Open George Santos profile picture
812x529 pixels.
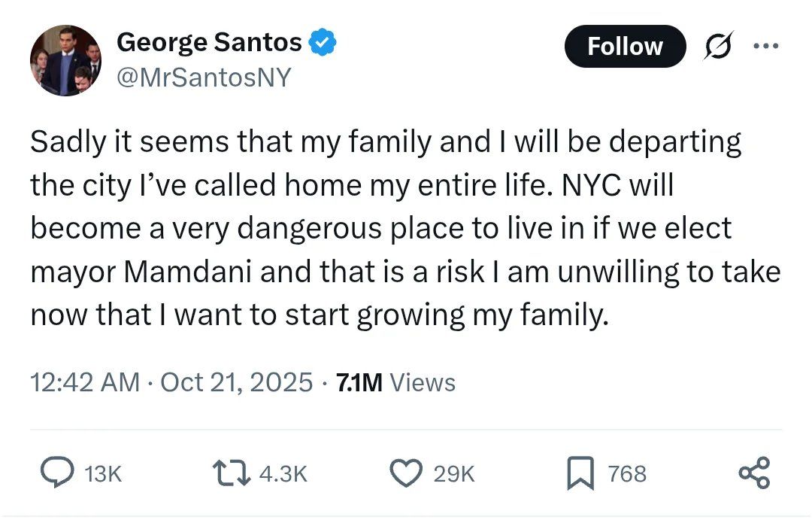[66, 61]
